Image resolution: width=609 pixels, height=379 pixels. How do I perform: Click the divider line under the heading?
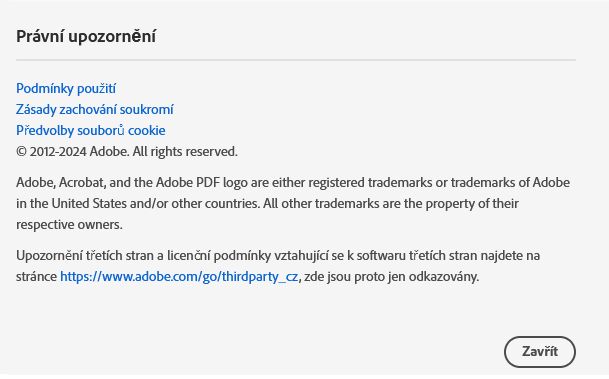[296, 60]
